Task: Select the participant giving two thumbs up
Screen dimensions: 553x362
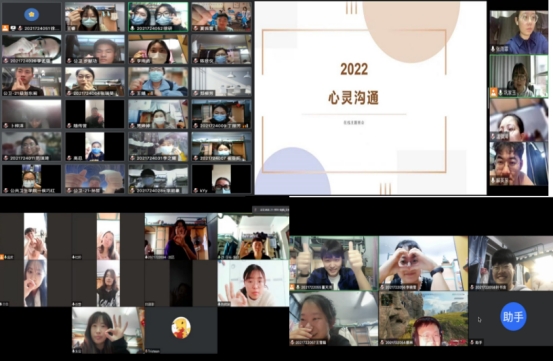Action: click(333, 263)
